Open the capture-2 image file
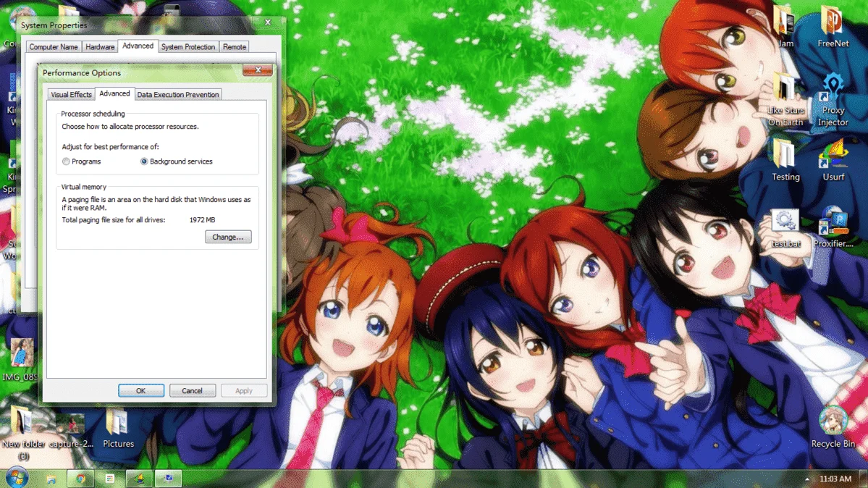This screenshot has height=488, width=868. (71, 430)
